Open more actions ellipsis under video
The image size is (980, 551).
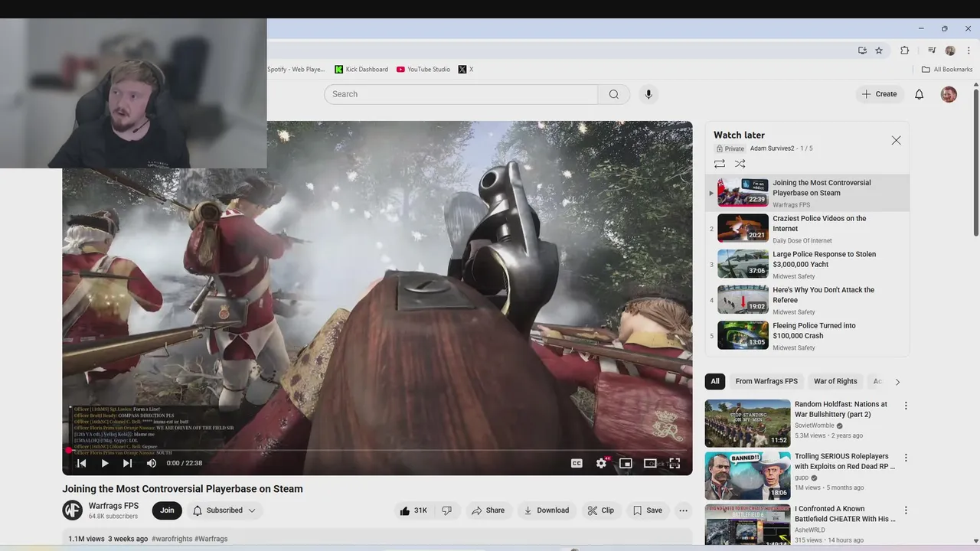point(683,510)
